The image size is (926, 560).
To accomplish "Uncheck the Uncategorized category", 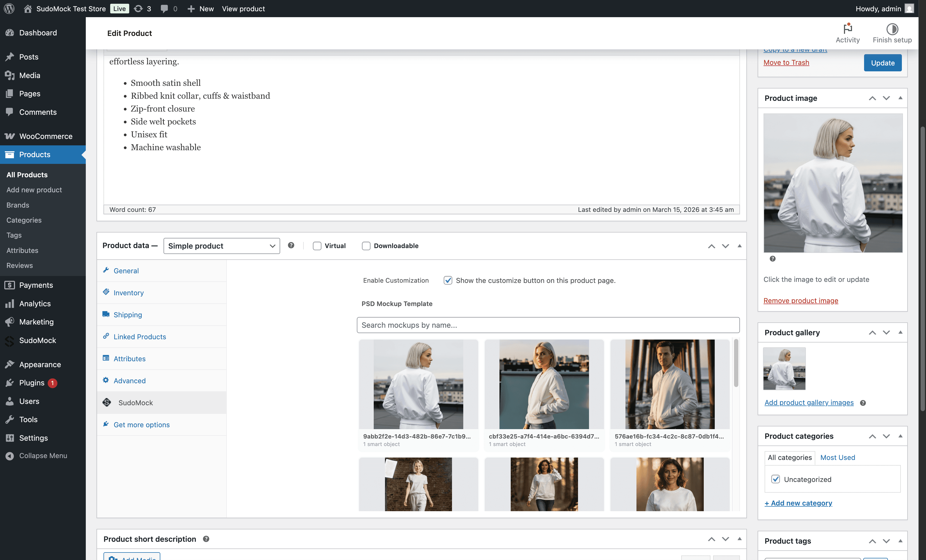I will pyautogui.click(x=776, y=479).
